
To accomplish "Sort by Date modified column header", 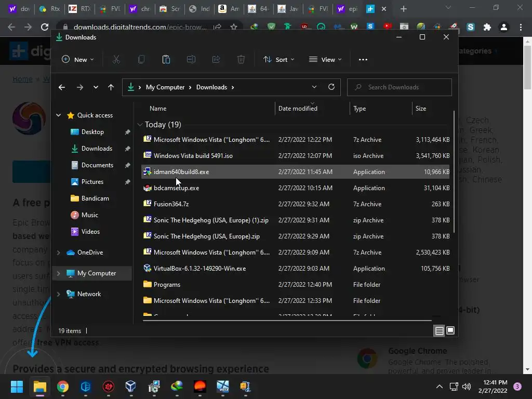I will 298,109.
